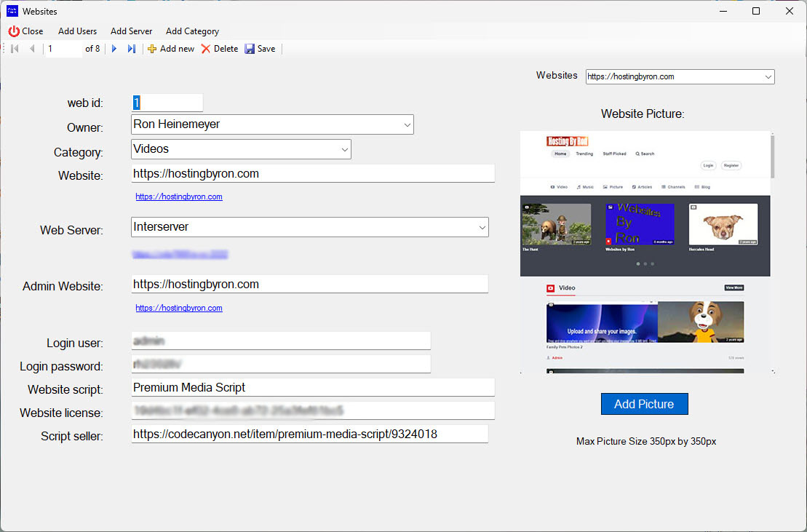Screen dimensions: 807x532
Task: Delete the current record
Action: pos(206,49)
